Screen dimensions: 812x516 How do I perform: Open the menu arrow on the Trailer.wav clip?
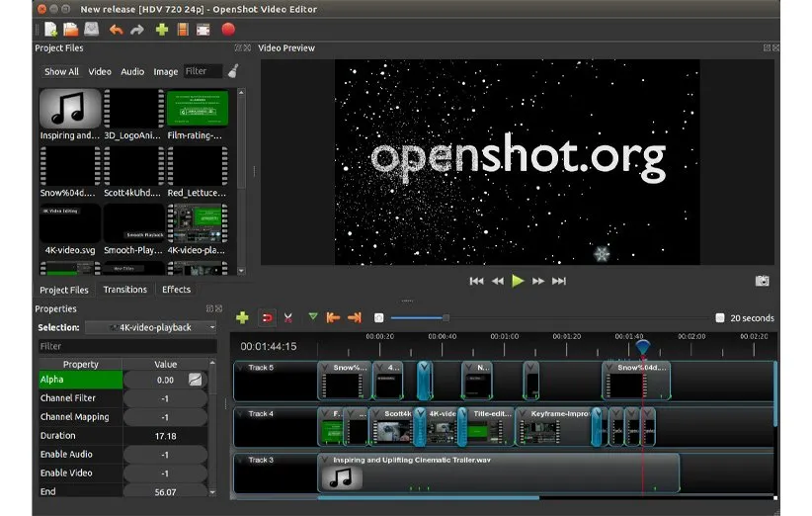325,461
